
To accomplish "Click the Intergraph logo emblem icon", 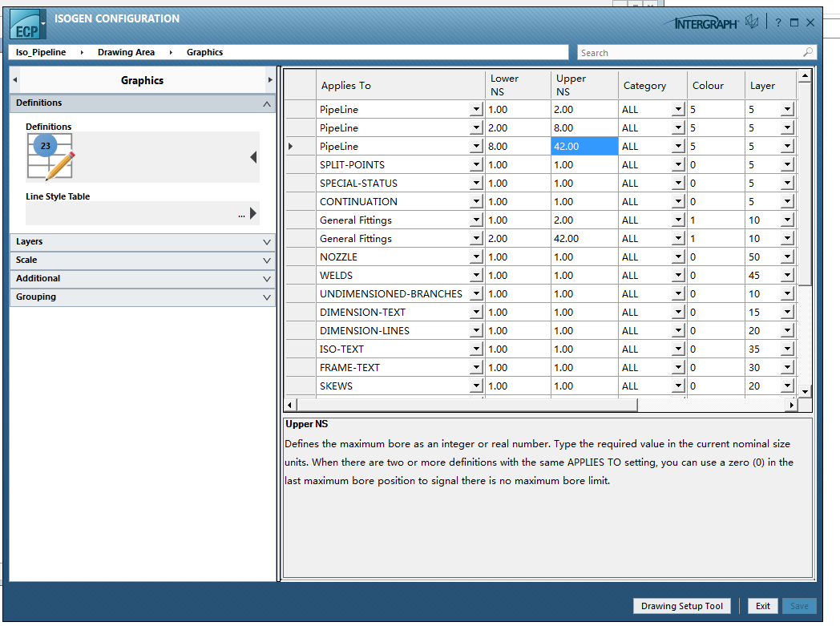I will (752, 22).
